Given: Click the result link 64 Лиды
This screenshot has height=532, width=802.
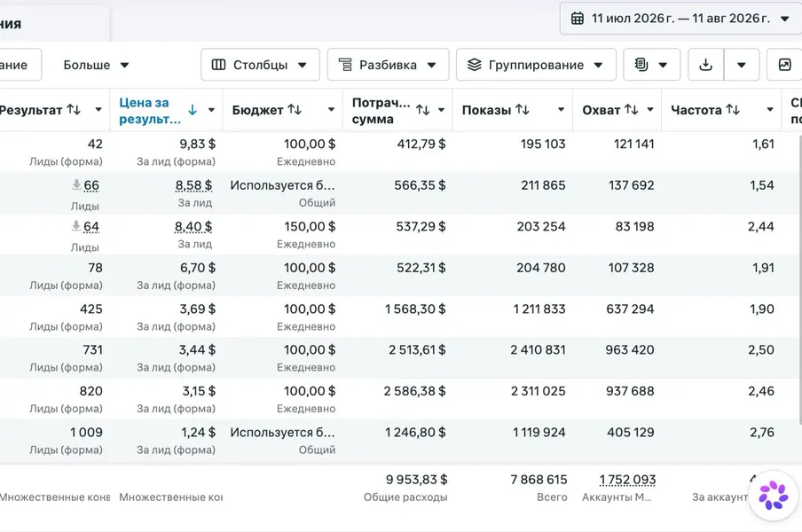Looking at the screenshot, I should pos(91,226).
